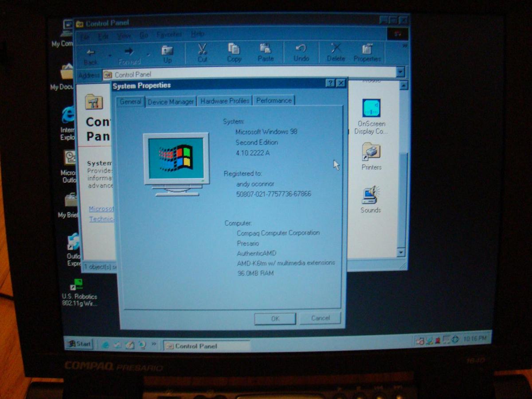Expand the toolbar overflow chevron in Control Panel

click(404, 45)
